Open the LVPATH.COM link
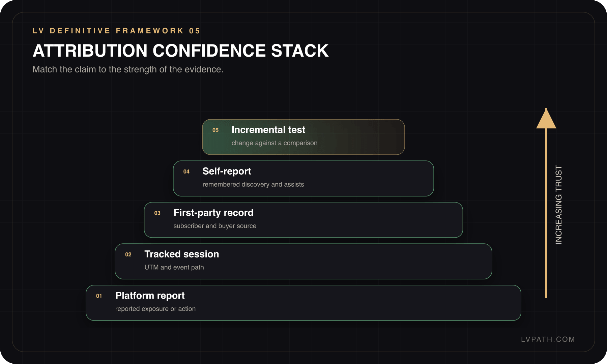Image resolution: width=607 pixels, height=364 pixels. (x=548, y=339)
